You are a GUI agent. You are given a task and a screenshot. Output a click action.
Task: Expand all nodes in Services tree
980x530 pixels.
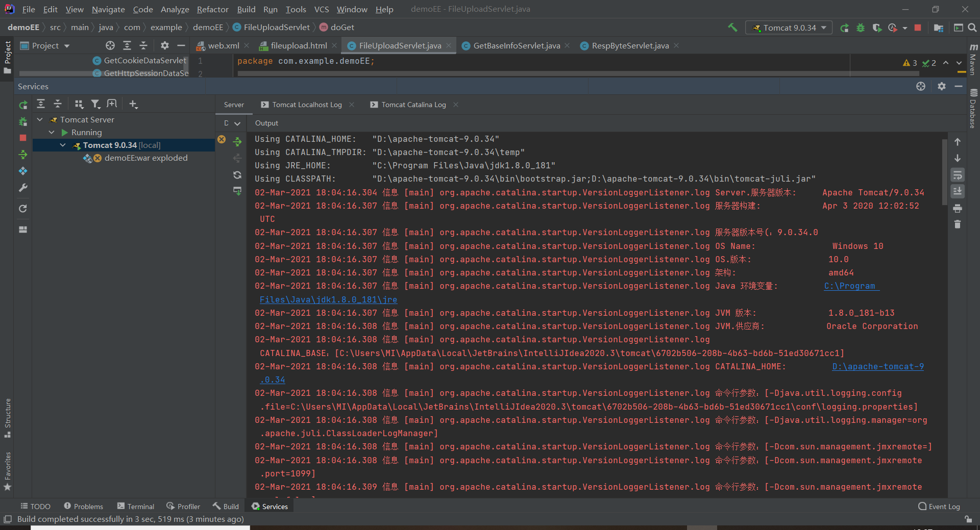point(41,104)
